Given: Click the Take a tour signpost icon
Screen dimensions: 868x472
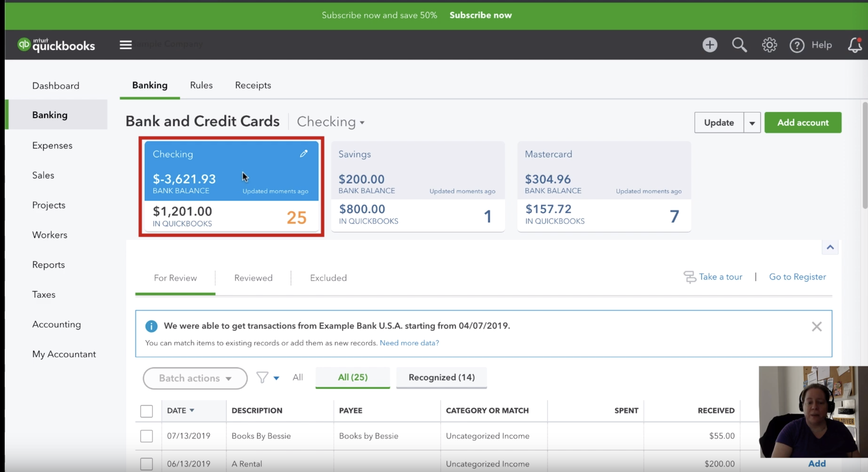Looking at the screenshot, I should coord(689,277).
